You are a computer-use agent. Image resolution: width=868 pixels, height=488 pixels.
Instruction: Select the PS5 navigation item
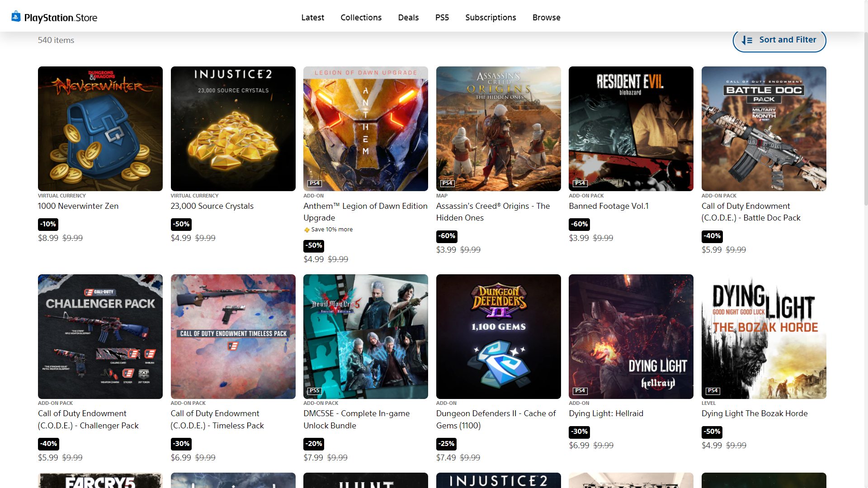[x=442, y=18]
